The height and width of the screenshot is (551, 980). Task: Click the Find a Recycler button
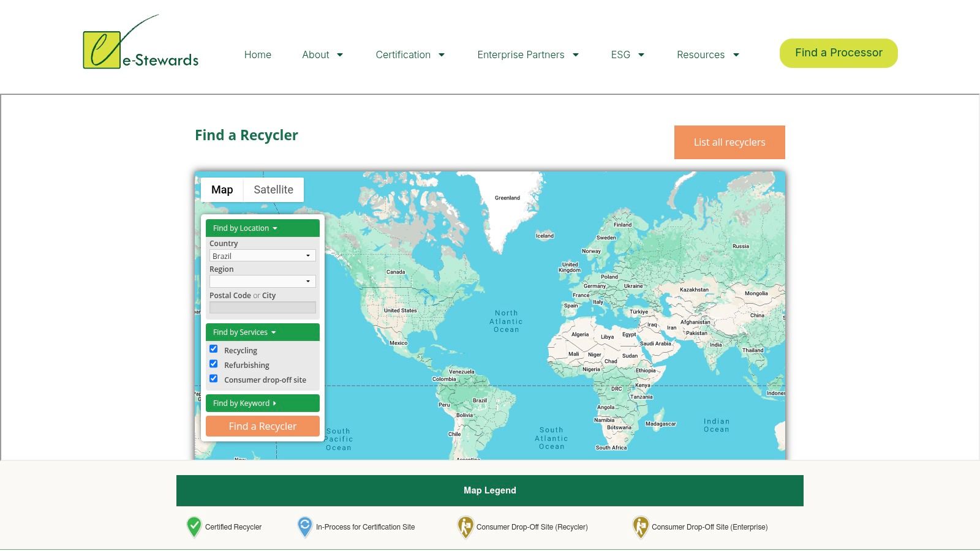262,425
